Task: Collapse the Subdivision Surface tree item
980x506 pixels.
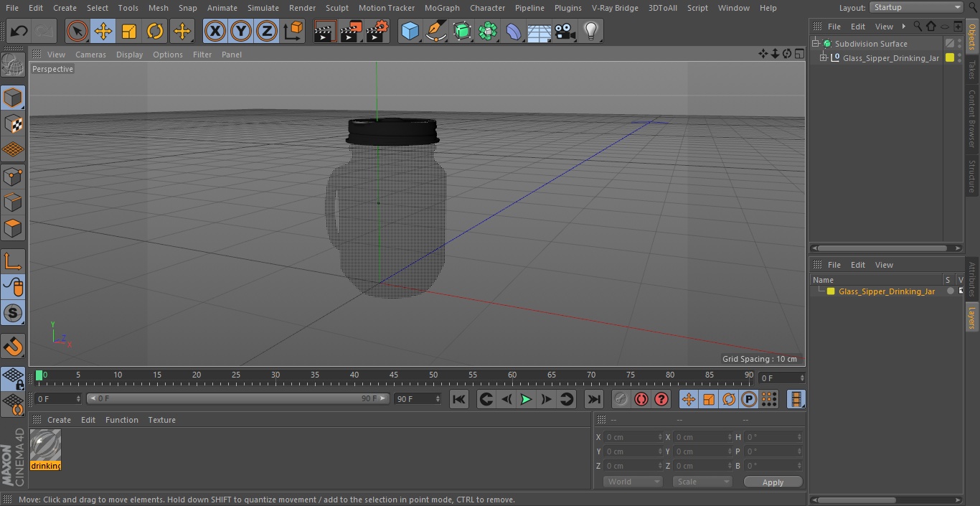Action: coord(816,44)
